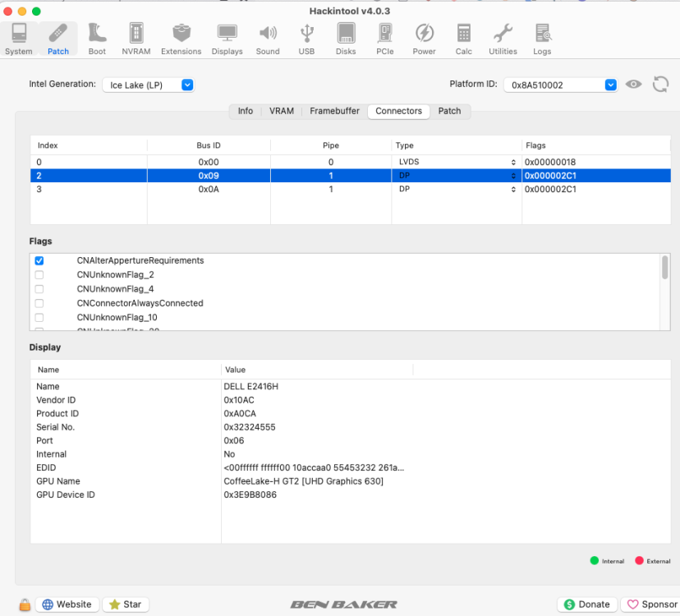680x616 pixels.
Task: Click the Sponsor button
Action: click(651, 605)
